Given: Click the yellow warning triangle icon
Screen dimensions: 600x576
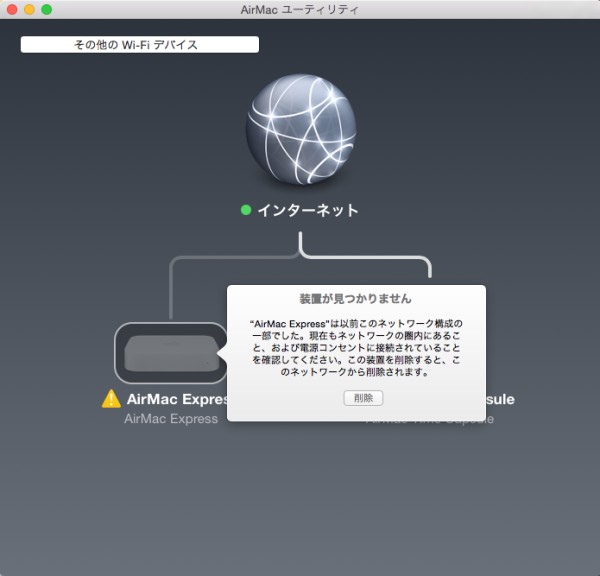Looking at the screenshot, I should pos(111,399).
